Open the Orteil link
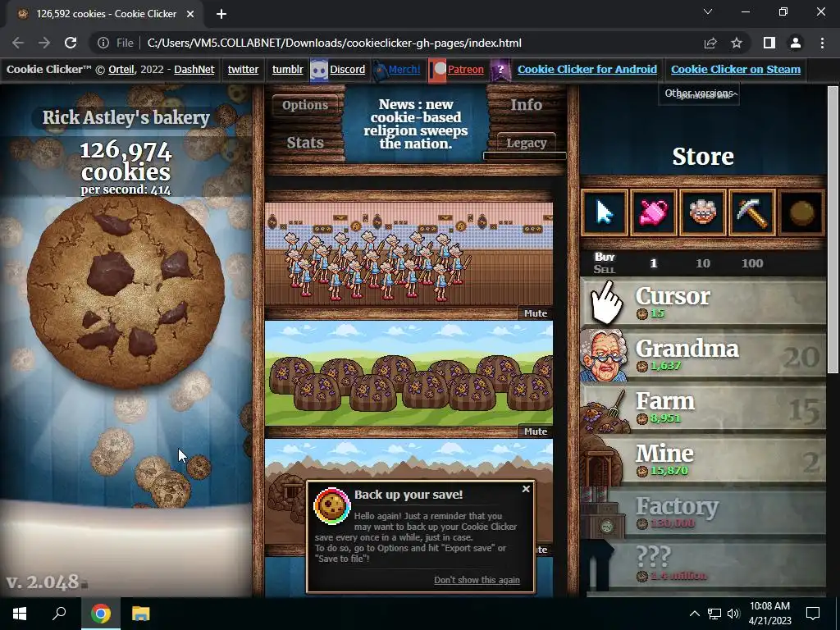 pyautogui.click(x=121, y=69)
